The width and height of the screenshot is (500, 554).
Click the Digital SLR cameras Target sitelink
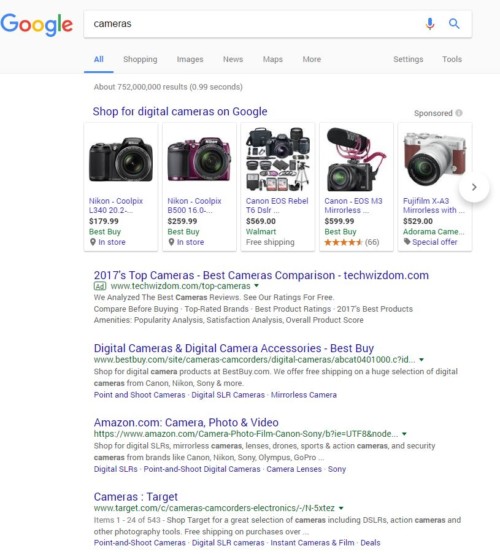click(228, 543)
